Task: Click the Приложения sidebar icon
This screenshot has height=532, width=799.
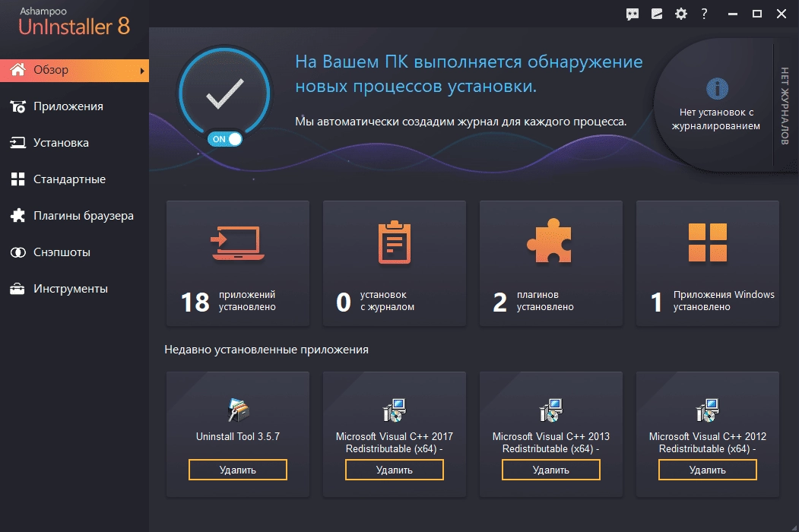Action: (17, 106)
